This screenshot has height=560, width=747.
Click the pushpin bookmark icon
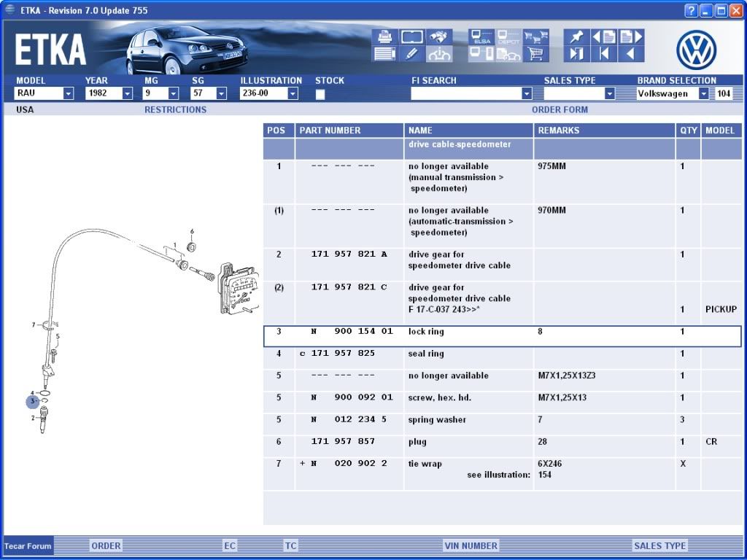576,37
